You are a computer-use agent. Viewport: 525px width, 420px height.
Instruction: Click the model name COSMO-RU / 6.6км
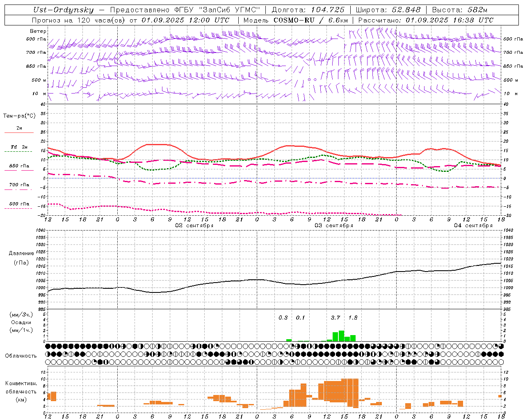(x=310, y=20)
